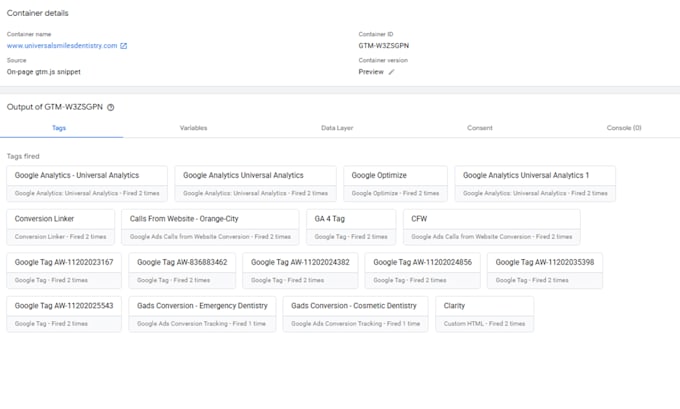Click the 'Container details' heading
The height and width of the screenshot is (409, 680).
click(37, 13)
